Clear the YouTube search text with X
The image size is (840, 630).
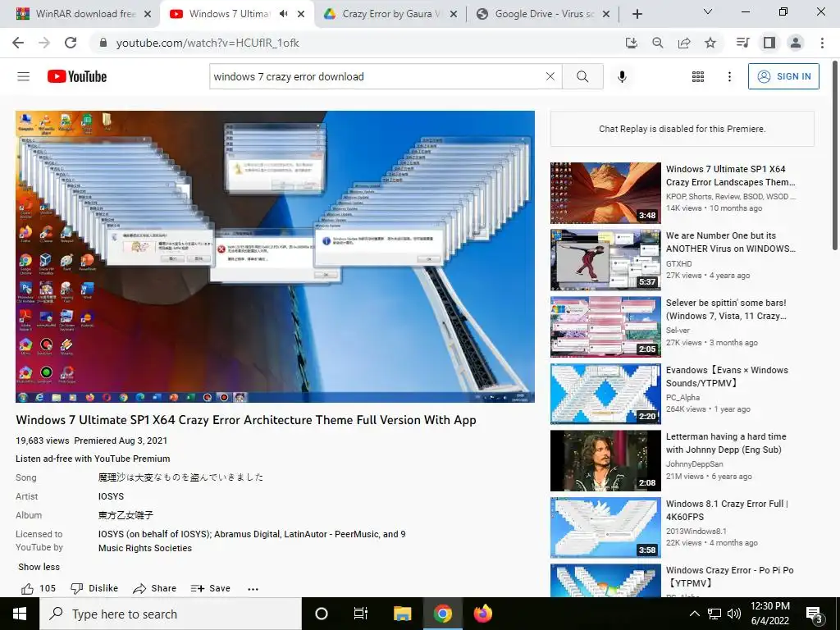tap(550, 76)
